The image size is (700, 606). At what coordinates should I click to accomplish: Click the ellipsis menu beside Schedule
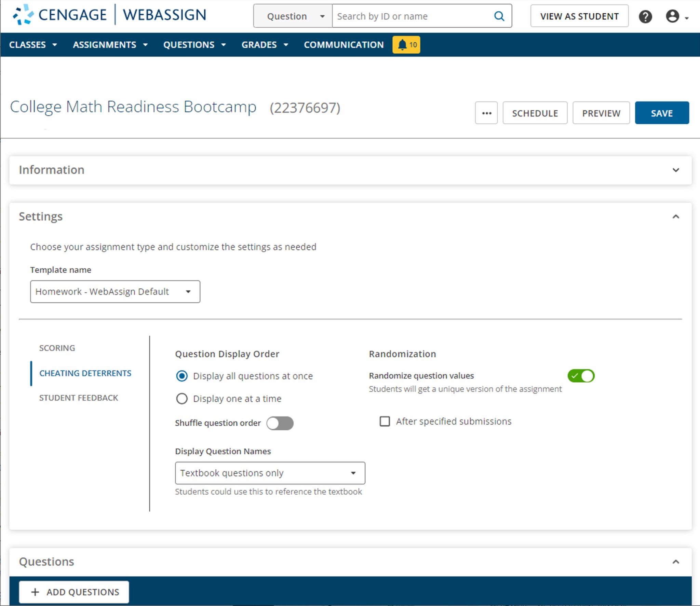486,113
